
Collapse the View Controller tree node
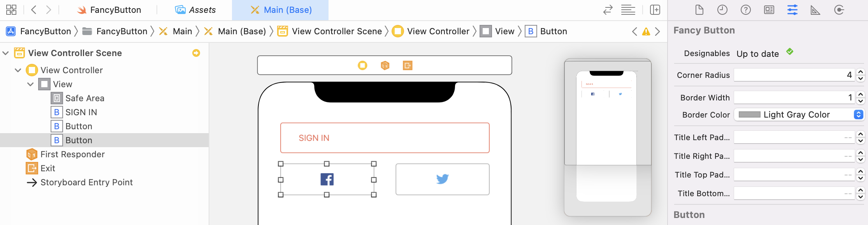pos(18,70)
